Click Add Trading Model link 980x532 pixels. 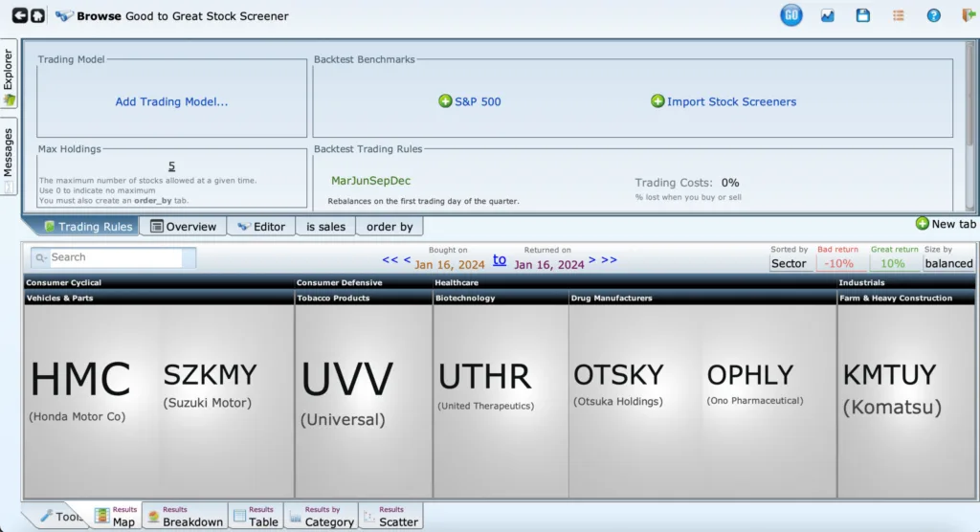(x=171, y=101)
